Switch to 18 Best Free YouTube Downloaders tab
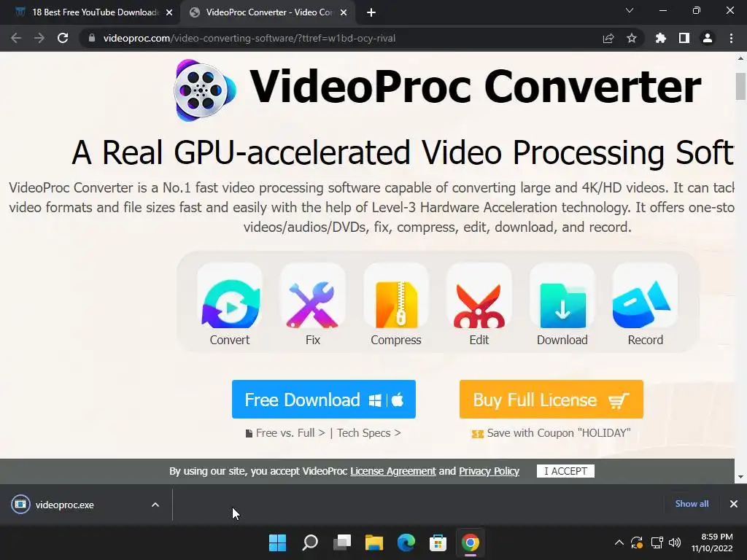 pyautogui.click(x=89, y=12)
